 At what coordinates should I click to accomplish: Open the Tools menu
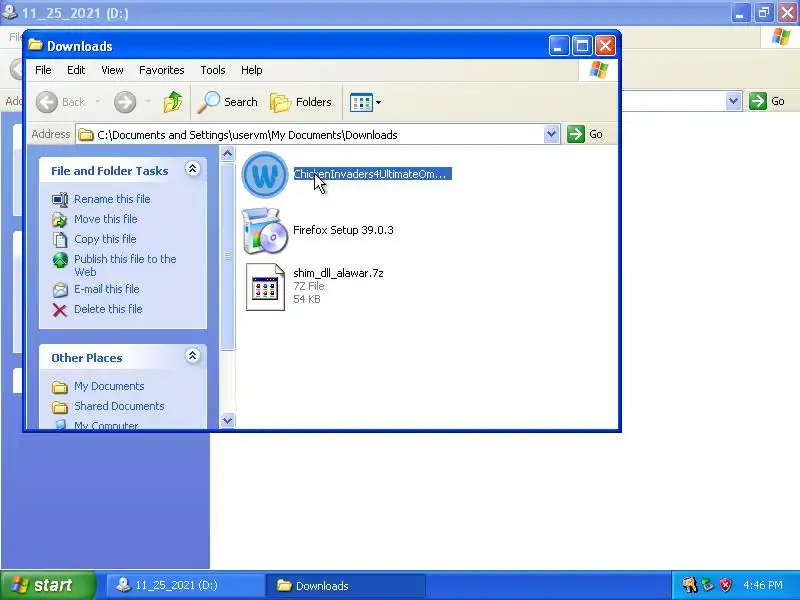click(213, 70)
